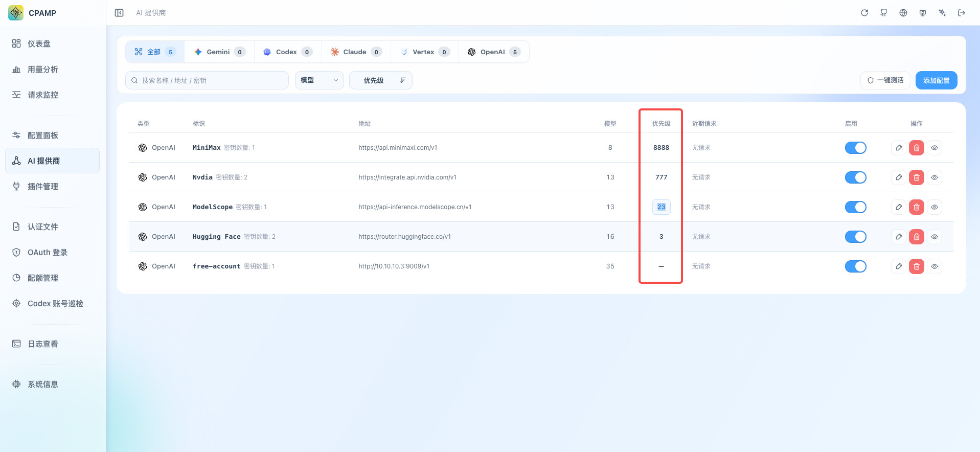980x452 pixels.
Task: Delete the free-account provider
Action: pos(917,266)
